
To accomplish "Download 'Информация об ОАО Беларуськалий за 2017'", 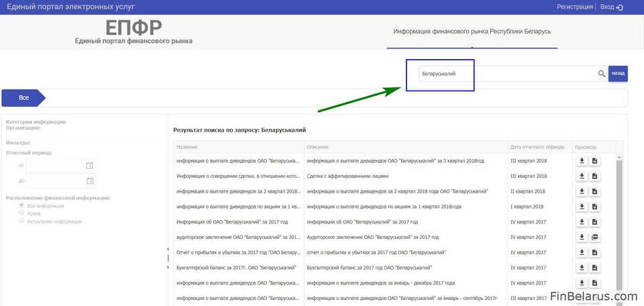I will pos(582,222).
